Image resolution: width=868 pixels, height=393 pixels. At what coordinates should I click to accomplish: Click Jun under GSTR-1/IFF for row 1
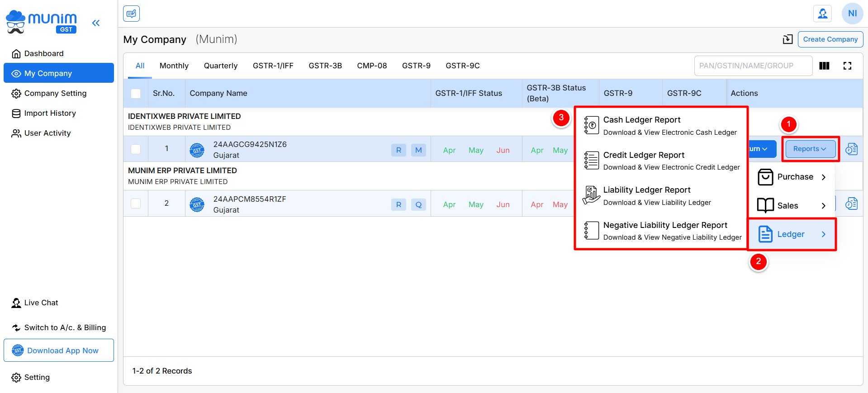click(503, 150)
